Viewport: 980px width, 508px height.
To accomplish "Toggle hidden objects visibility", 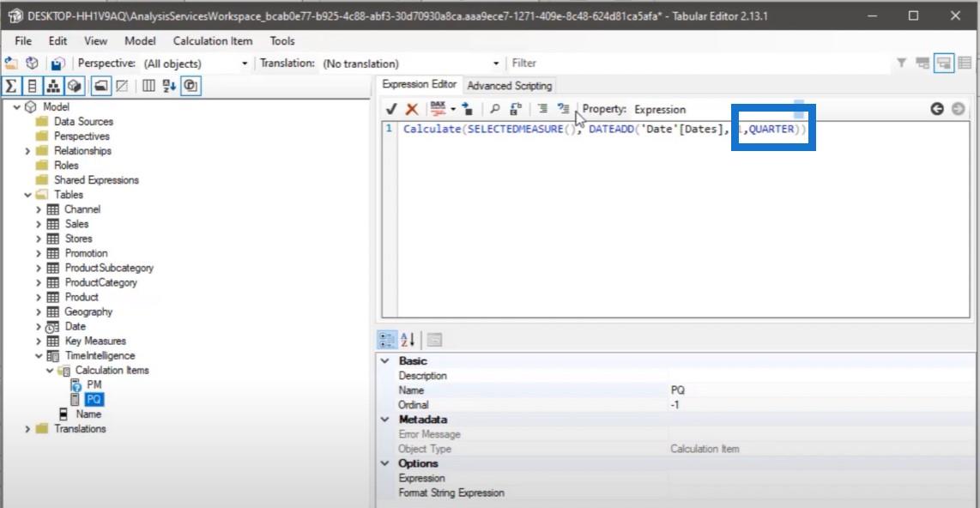I will click(x=122, y=86).
